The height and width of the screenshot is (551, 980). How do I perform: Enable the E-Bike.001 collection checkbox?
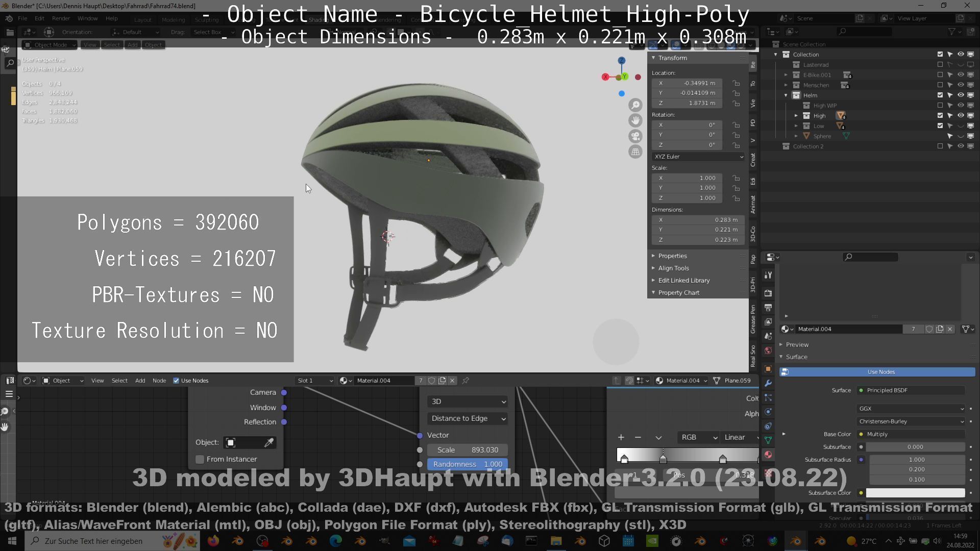click(940, 75)
